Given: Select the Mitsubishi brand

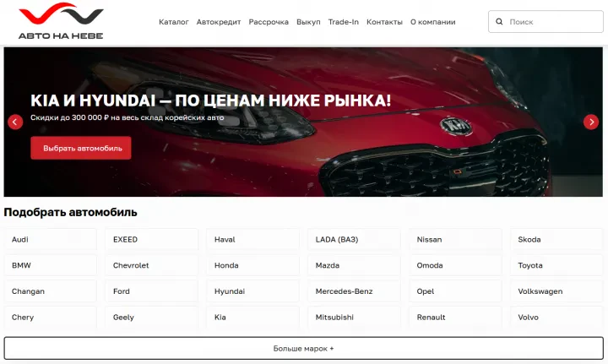Looking at the screenshot, I should 355,317.
